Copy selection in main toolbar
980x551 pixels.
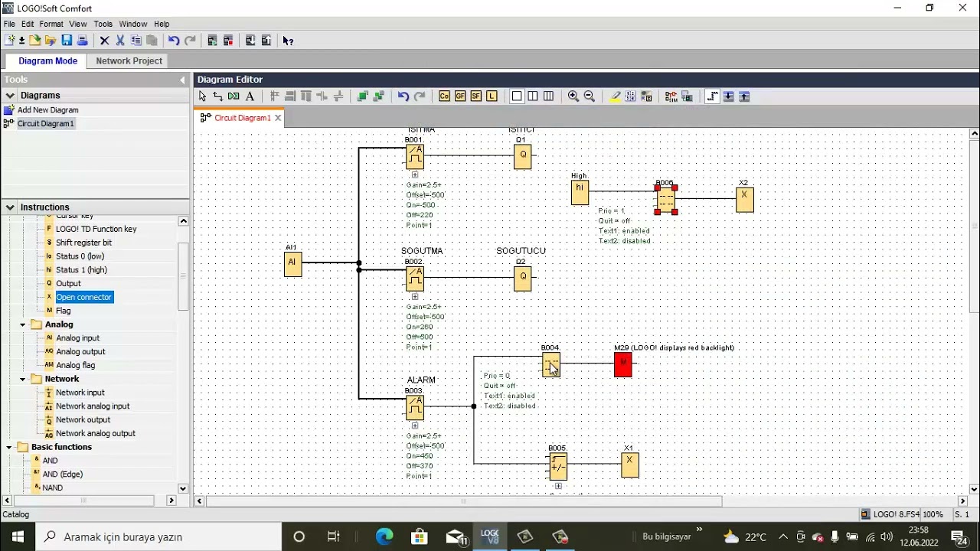click(136, 41)
